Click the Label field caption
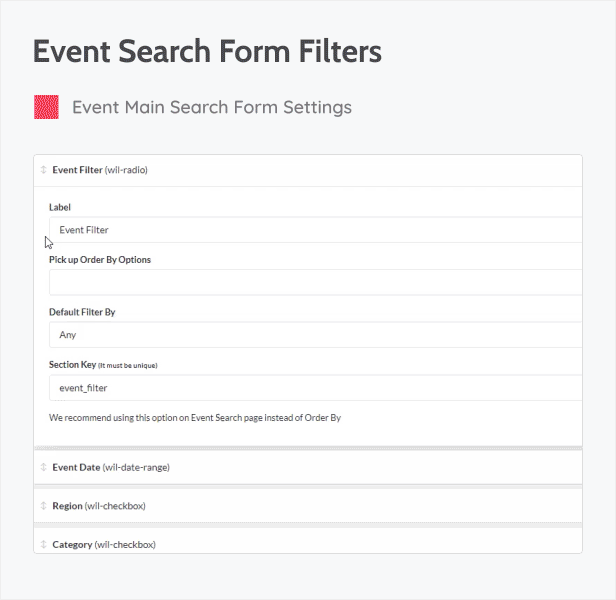The width and height of the screenshot is (616, 600). coord(60,207)
